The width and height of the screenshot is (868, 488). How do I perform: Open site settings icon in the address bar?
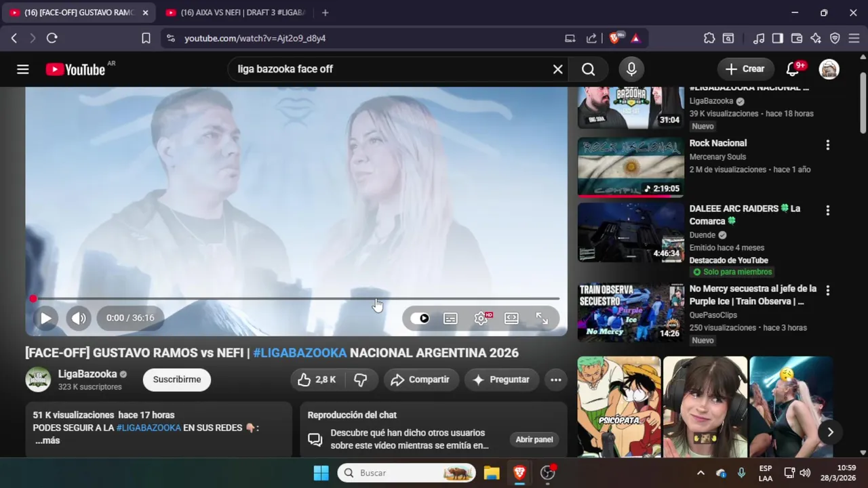coord(170,39)
